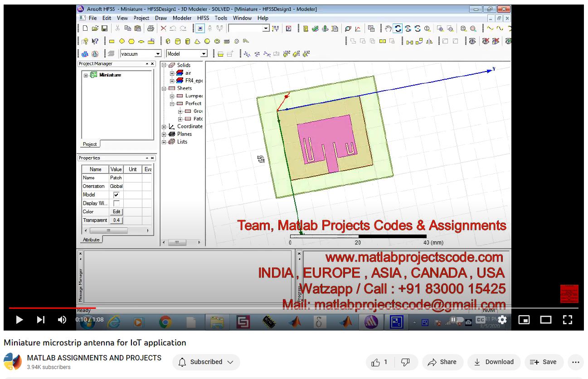Open YouTube player settings gear
Viewport: 588px width, 379px height.
[502, 320]
